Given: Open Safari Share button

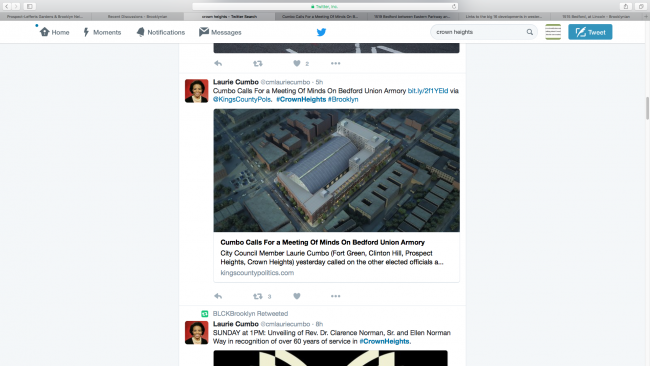Looking at the screenshot, I should [x=626, y=6].
